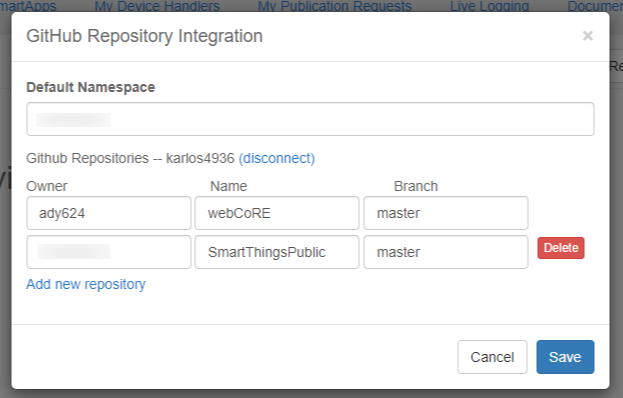Cancel the repository integration dialog
This screenshot has width=623, height=398.
[x=492, y=357]
